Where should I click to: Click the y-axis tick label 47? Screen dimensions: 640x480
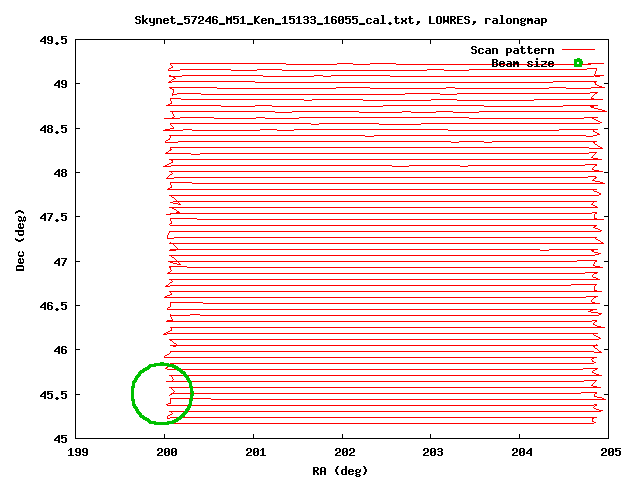tap(60, 262)
